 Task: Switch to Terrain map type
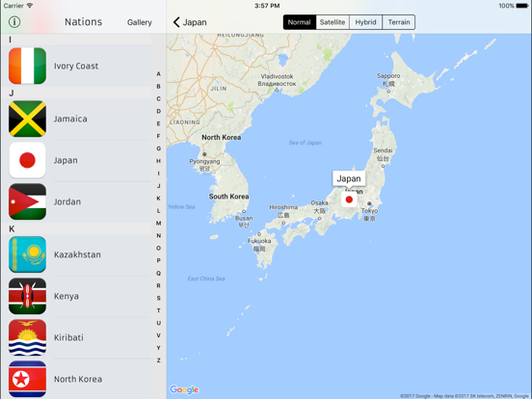(399, 22)
